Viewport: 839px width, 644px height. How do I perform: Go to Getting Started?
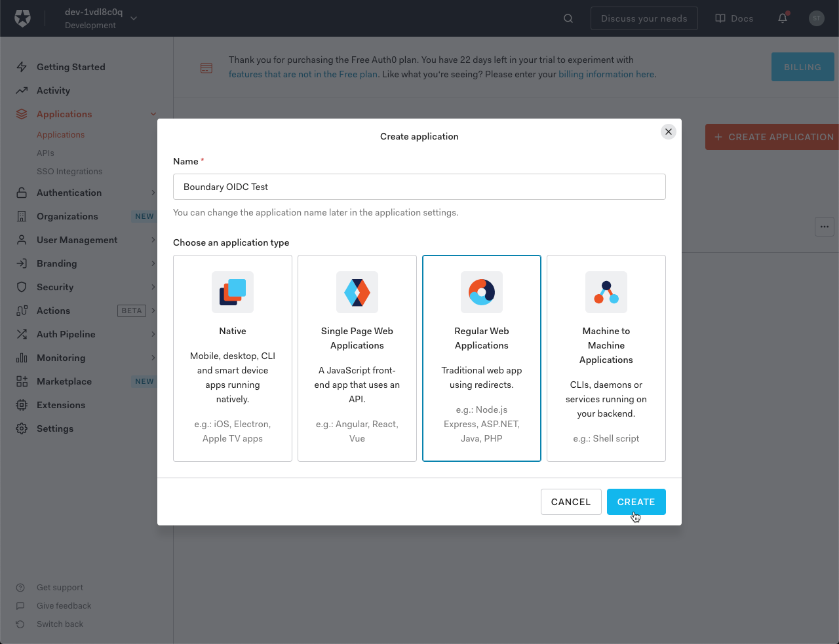point(71,67)
